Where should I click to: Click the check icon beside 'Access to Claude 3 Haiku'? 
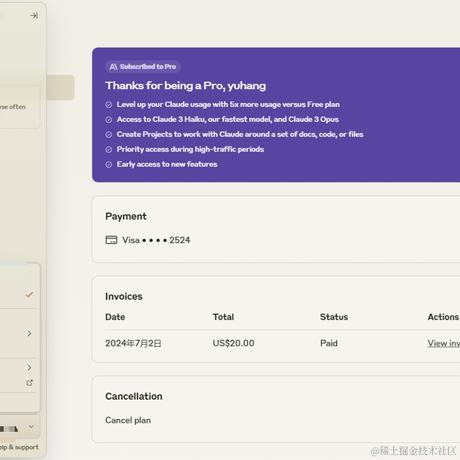pyautogui.click(x=109, y=120)
